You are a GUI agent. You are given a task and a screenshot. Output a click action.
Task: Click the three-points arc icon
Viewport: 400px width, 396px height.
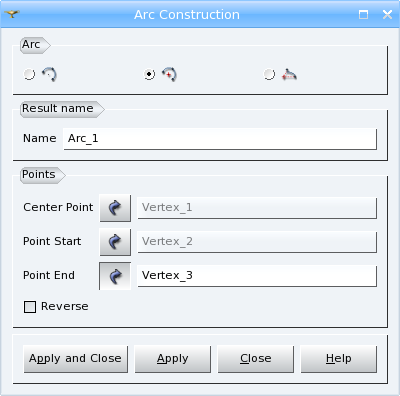coord(49,74)
